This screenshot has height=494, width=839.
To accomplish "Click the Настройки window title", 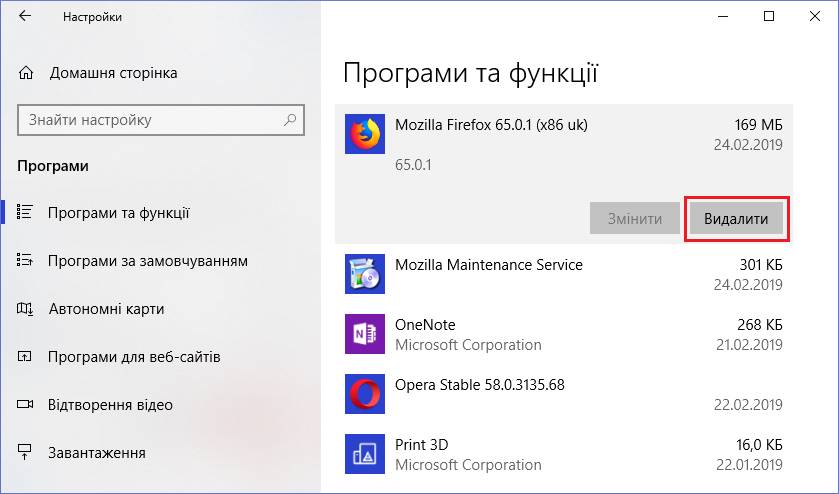I will coord(92,17).
